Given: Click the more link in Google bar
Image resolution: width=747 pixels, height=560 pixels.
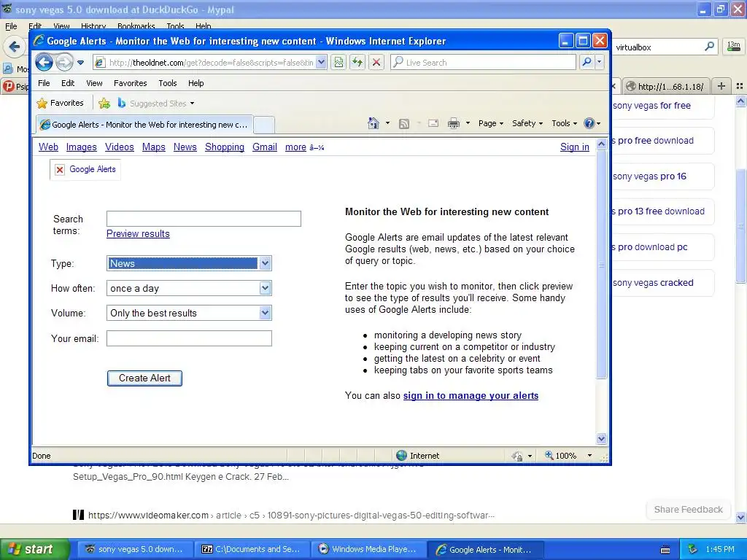Looking at the screenshot, I should [x=296, y=147].
